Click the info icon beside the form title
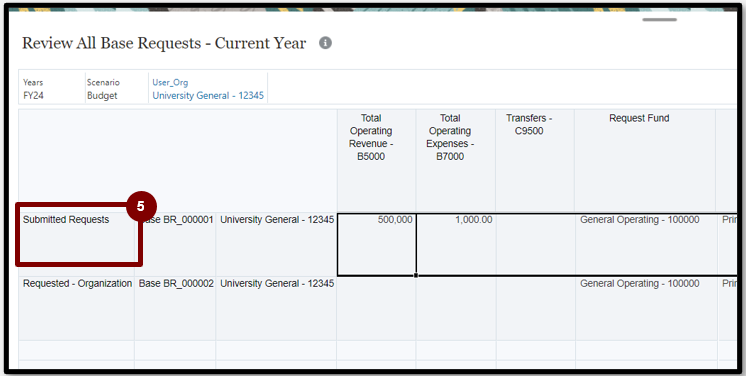 (325, 43)
